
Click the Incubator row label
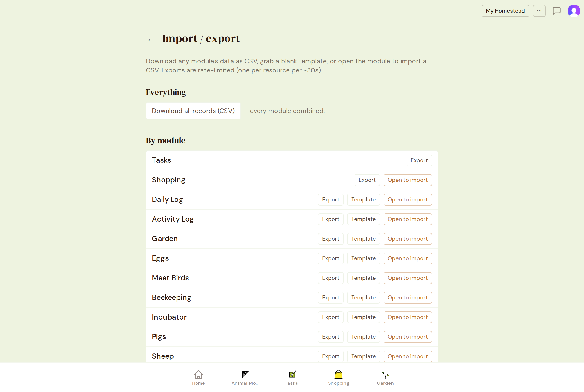169,317
